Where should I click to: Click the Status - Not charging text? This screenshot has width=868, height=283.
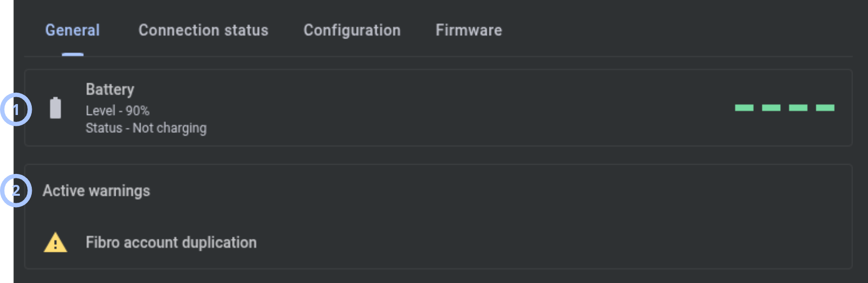(x=146, y=128)
